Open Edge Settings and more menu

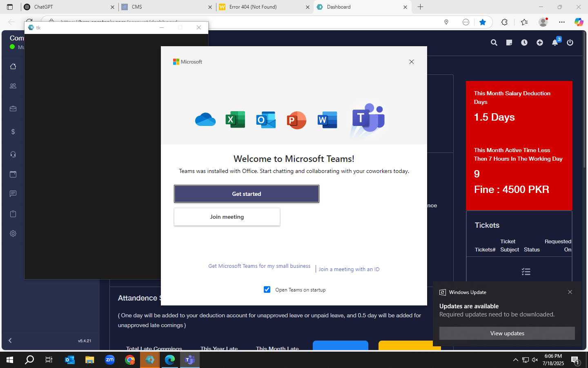(562, 22)
